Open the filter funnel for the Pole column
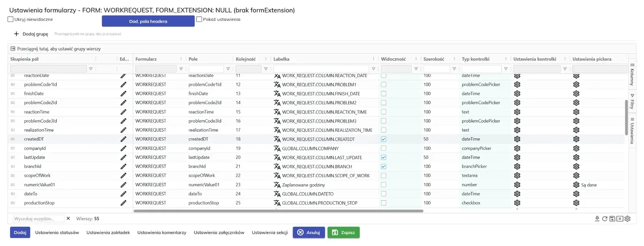This screenshot has height=246, width=644. [228, 69]
